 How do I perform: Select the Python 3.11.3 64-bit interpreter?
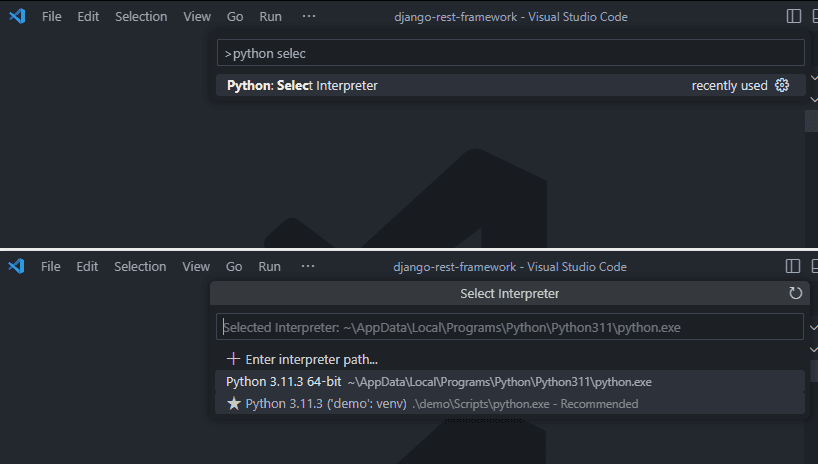[509, 382]
